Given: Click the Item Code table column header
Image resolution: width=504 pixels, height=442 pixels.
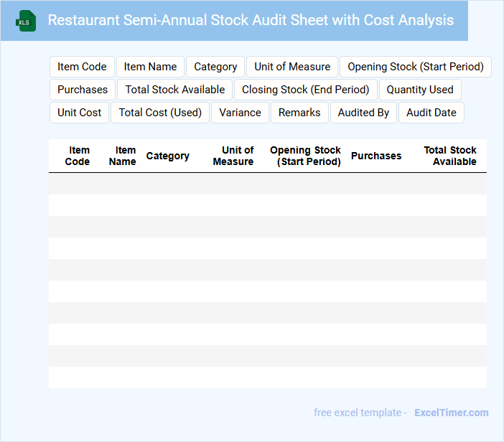Looking at the screenshot, I should click(78, 156).
